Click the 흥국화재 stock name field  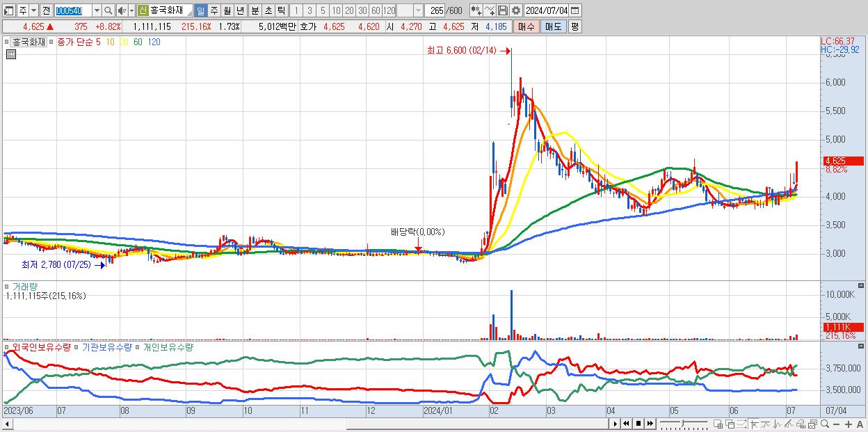coord(170,11)
